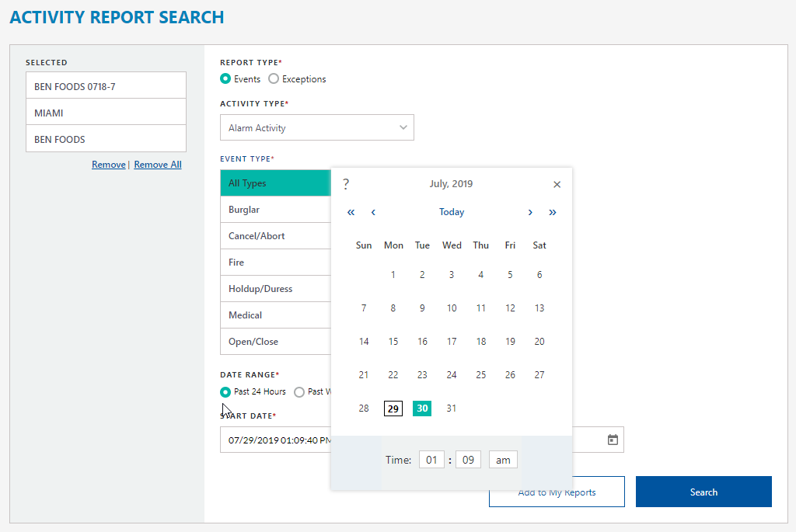Pick July 12 in the calendar
This screenshot has width=796, height=532.
tap(510, 308)
